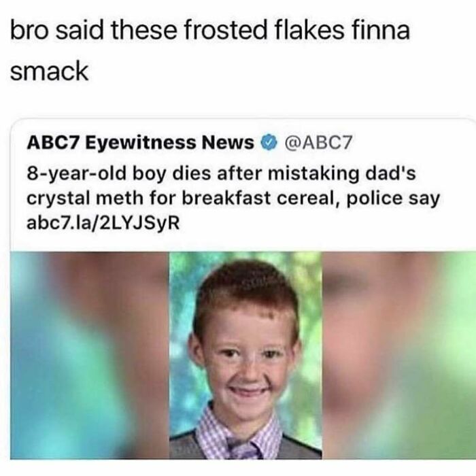This screenshot has width=476, height=476.
Task: Click the blue verified badge beside ABC7
Action: (269, 142)
